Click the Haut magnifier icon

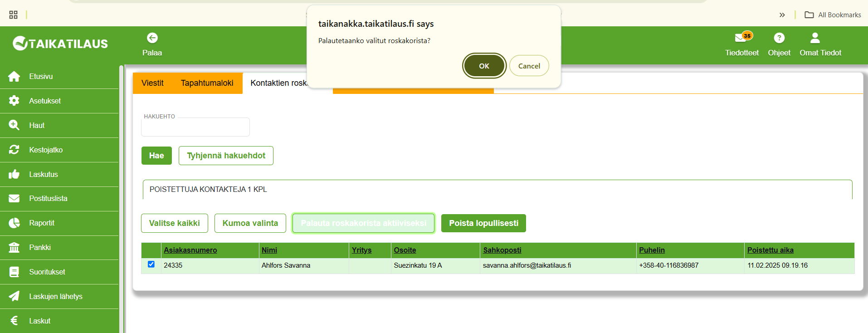pyautogui.click(x=14, y=125)
